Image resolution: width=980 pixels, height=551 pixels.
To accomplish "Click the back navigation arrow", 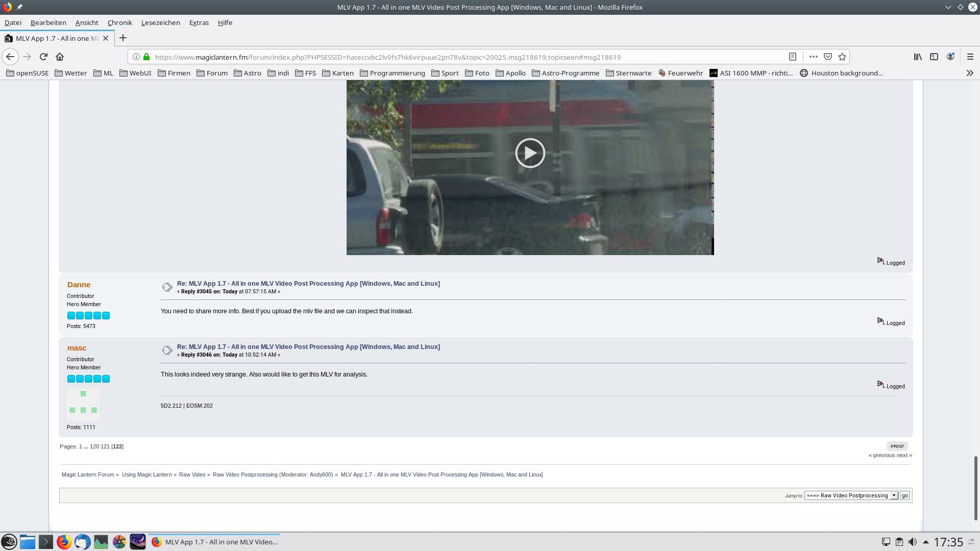I will 10,57.
